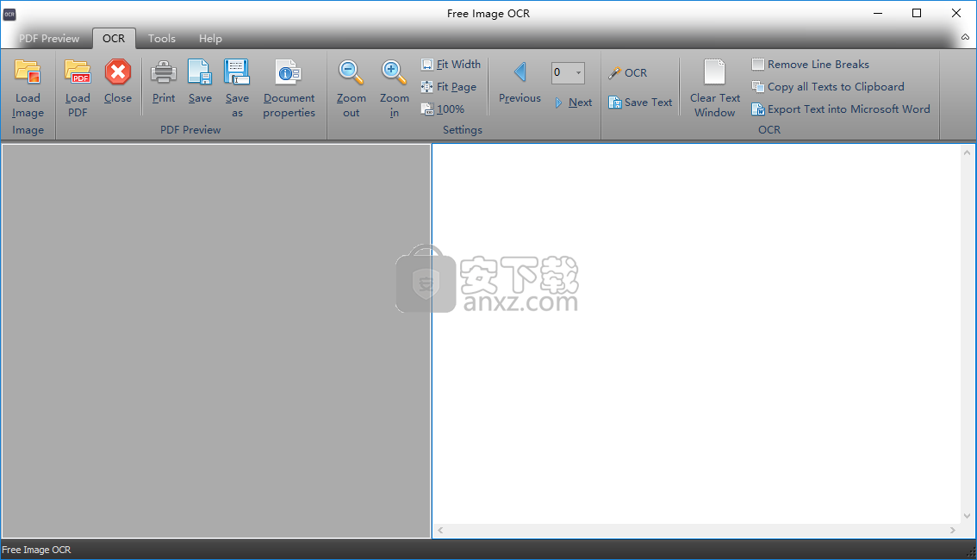
Task: Save Text from OCR result
Action: point(640,103)
